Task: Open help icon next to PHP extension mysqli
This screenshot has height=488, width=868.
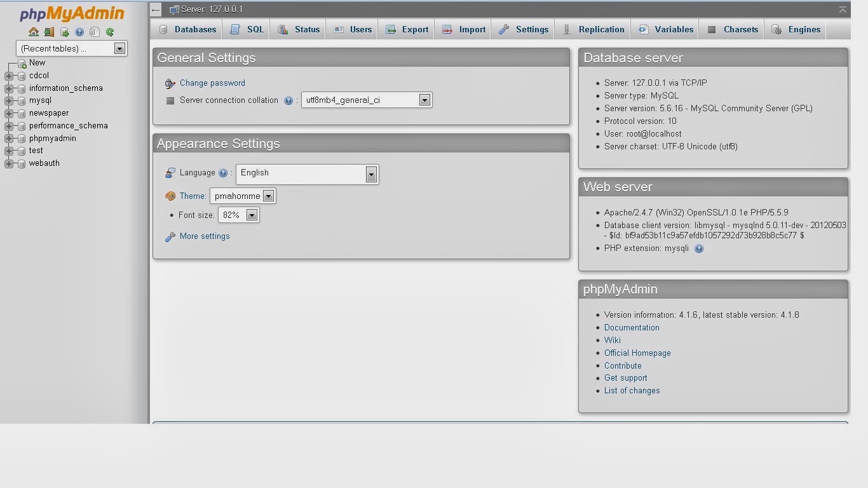Action: [x=699, y=248]
